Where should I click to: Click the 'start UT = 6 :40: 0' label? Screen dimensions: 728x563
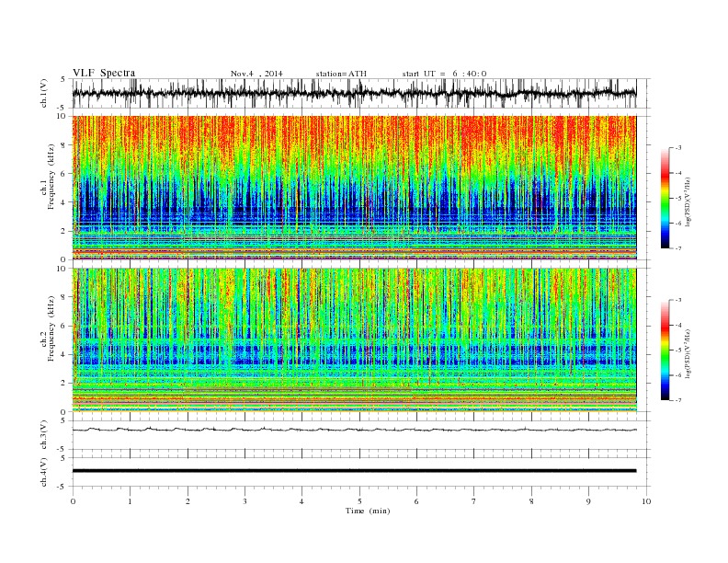(x=444, y=74)
